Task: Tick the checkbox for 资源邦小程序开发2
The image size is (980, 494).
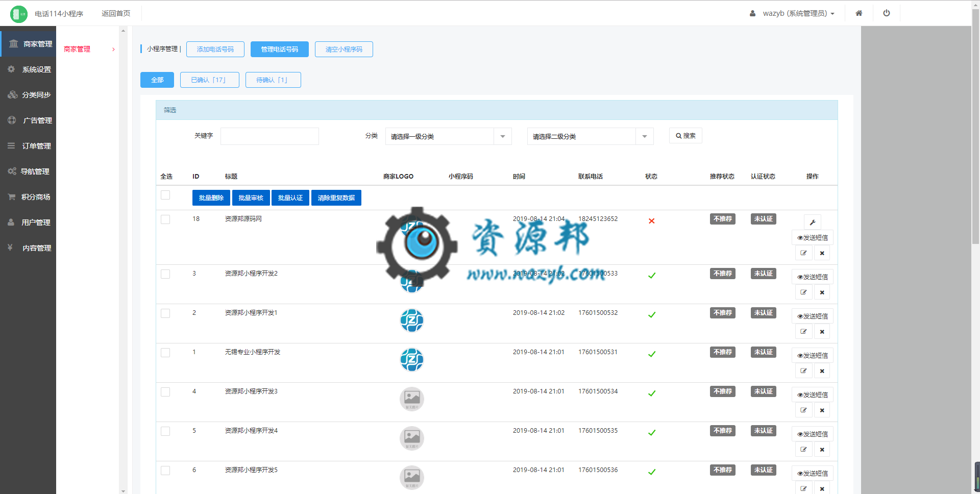Action: click(165, 274)
